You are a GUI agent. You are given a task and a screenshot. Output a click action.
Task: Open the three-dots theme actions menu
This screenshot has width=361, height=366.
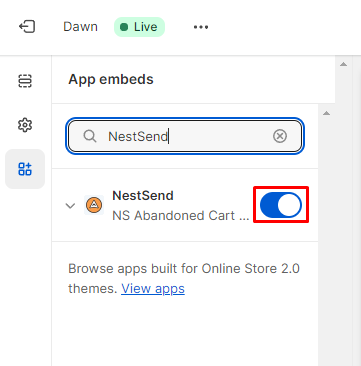click(201, 27)
